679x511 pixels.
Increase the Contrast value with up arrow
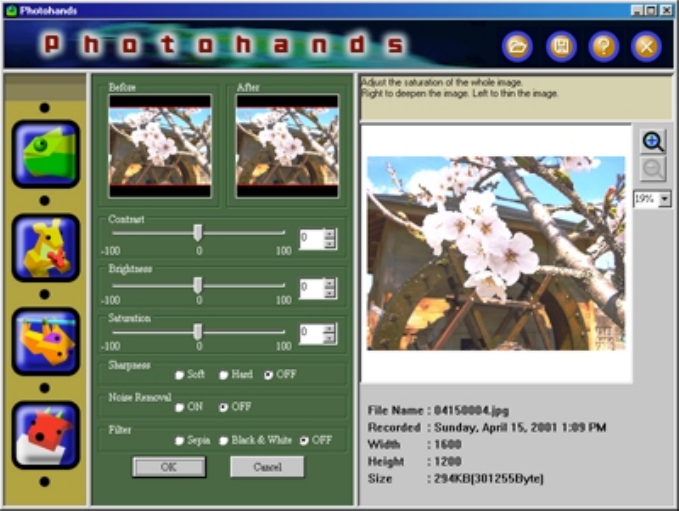pos(330,234)
